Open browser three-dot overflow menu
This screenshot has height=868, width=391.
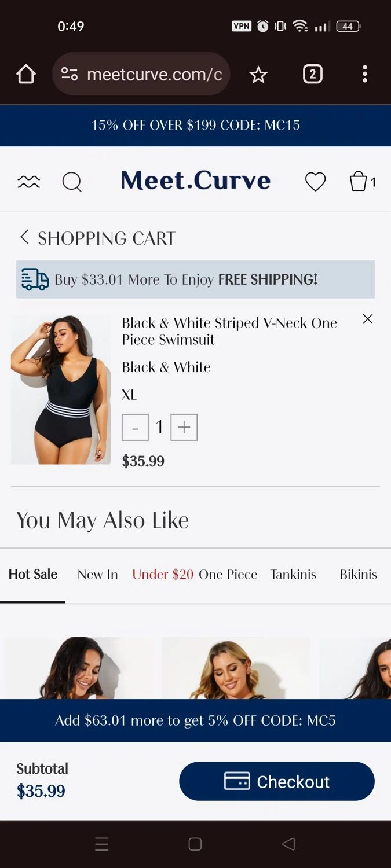coord(364,74)
